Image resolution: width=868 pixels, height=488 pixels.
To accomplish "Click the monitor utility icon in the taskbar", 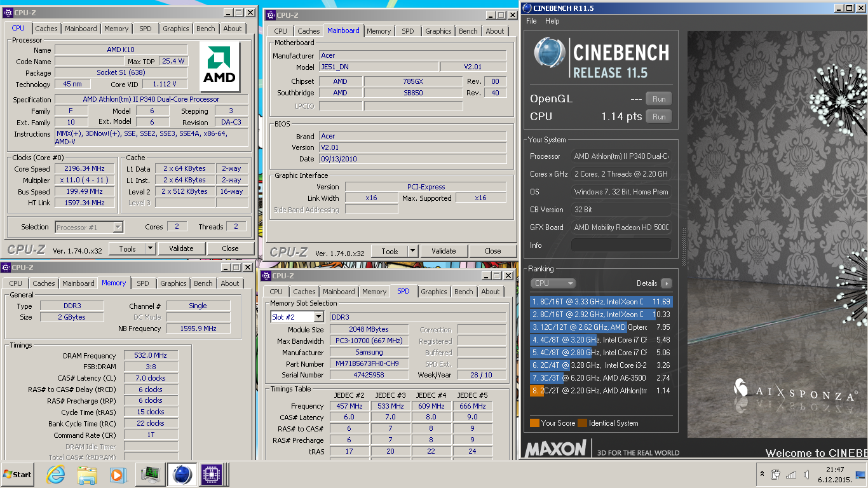I will [150, 474].
